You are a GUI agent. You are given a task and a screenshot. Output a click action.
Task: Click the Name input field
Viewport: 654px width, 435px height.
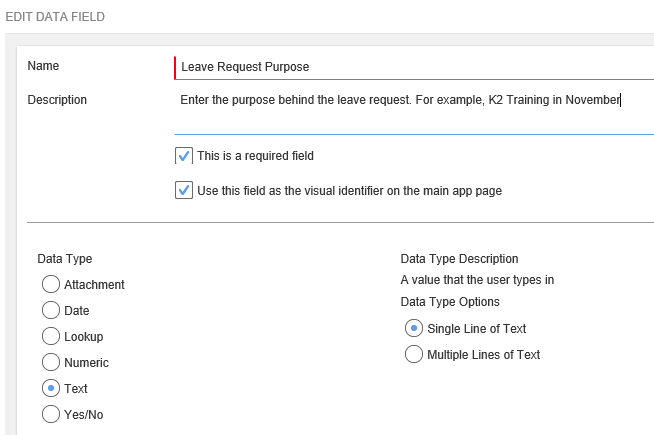(x=414, y=67)
